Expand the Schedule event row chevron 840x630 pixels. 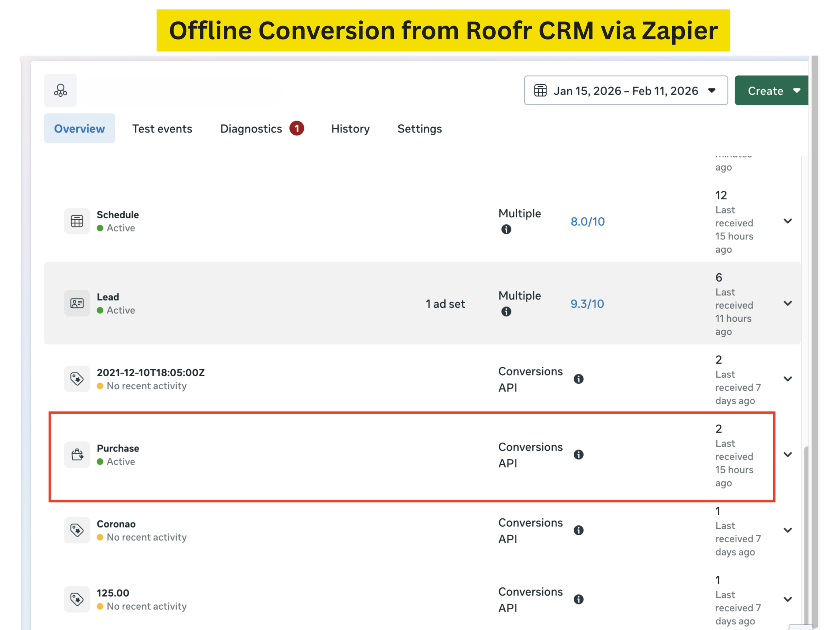pyautogui.click(x=787, y=221)
